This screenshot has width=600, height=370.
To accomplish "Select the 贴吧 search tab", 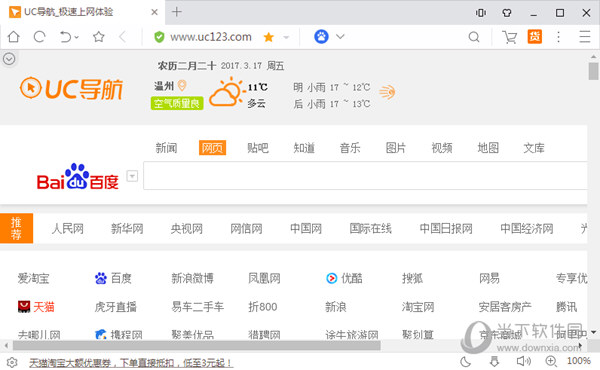I will pos(258,148).
